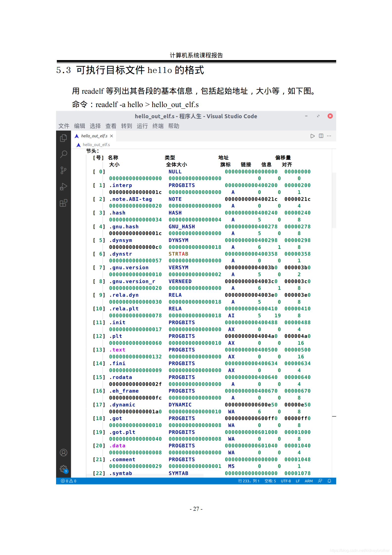
Task: Click the .fini section name
Action: point(117,363)
